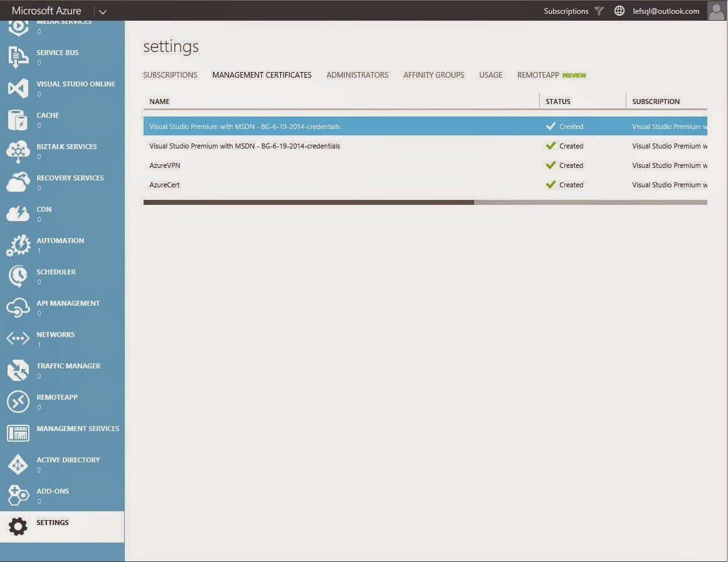Image resolution: width=728 pixels, height=562 pixels.
Task: Select the Cache cylinder icon
Action: point(18,120)
